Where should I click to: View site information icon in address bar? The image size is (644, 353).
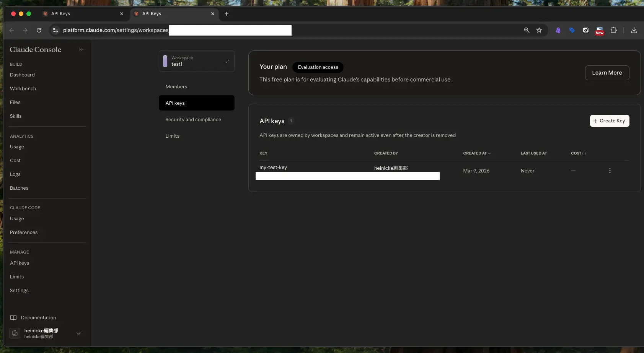tap(55, 30)
